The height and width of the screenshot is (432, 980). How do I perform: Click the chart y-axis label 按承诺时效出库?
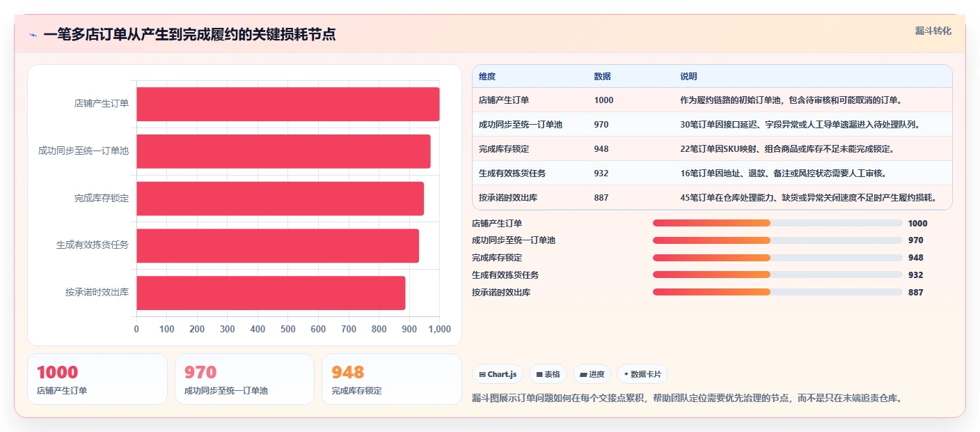click(x=97, y=293)
